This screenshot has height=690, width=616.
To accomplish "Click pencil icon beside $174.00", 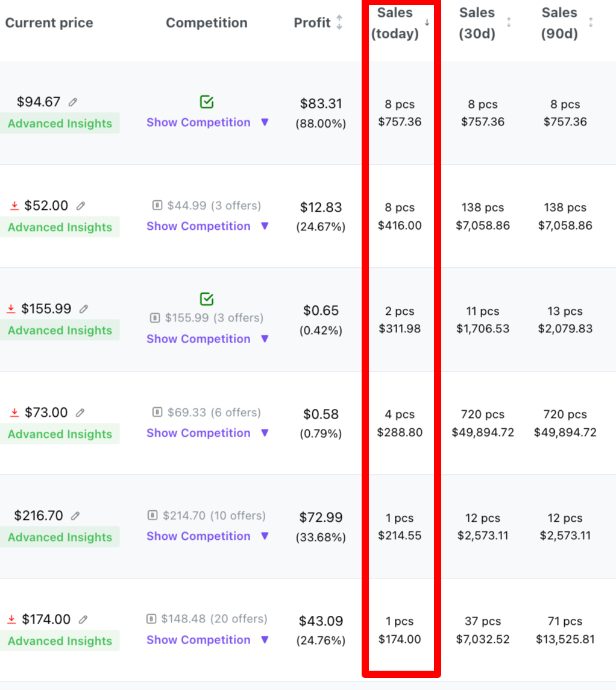I will [x=83, y=619].
